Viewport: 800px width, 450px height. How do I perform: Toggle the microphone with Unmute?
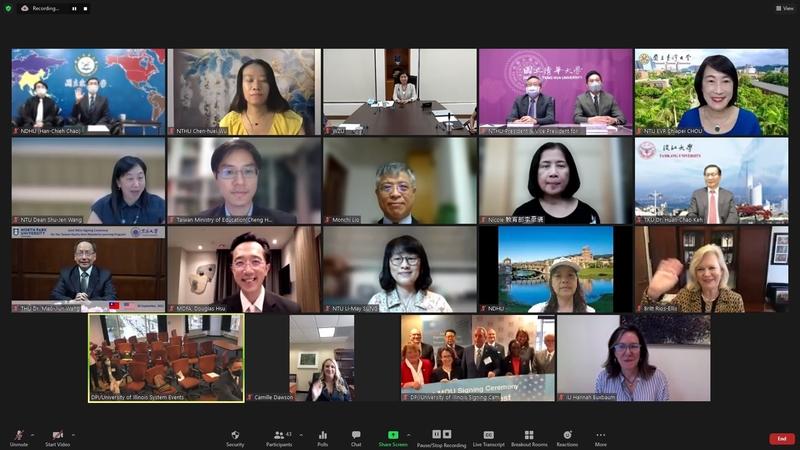[x=18, y=437]
